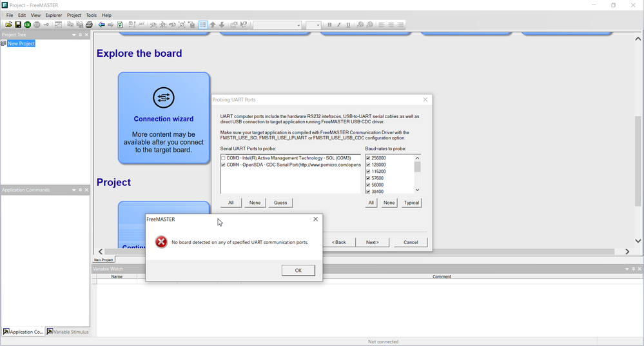
Task: Click the gray stop communication icon
Action: pos(37,25)
